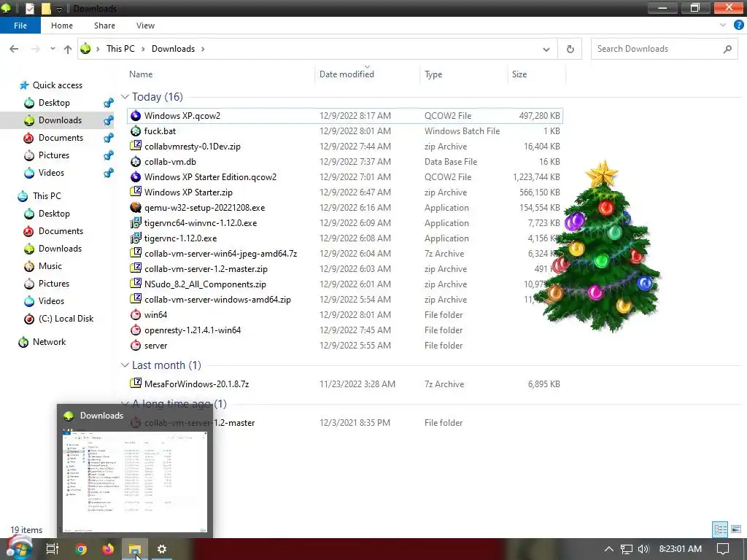The height and width of the screenshot is (560, 747).
Task: Open the Start button on the taskbar
Action: (x=19, y=548)
